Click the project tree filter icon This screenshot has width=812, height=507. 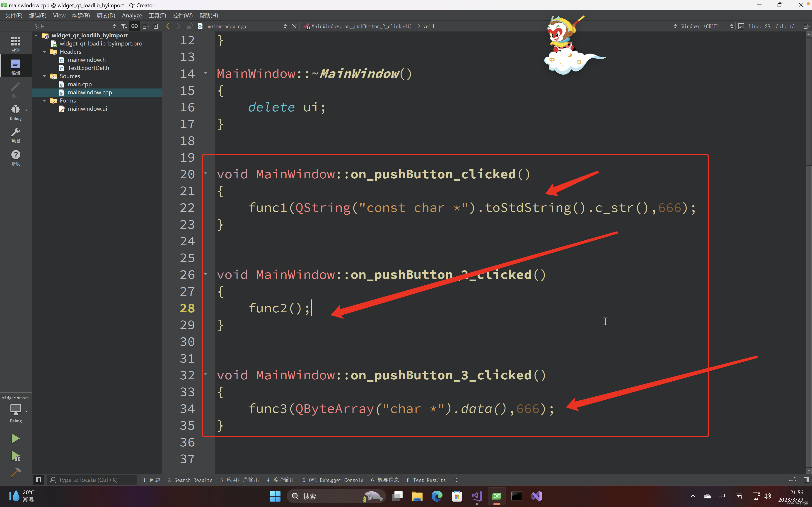(123, 26)
